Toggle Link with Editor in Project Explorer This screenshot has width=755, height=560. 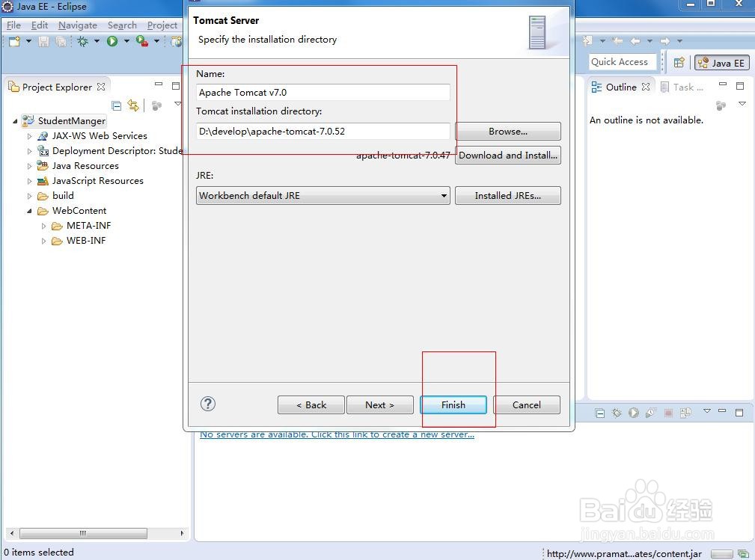point(133,105)
